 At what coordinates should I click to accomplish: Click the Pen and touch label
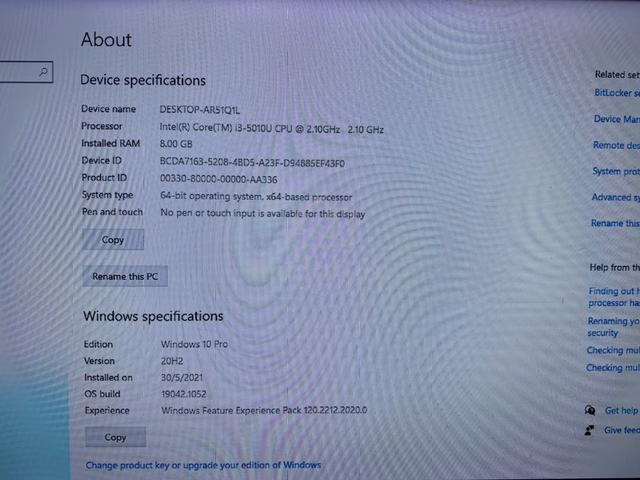click(x=112, y=212)
